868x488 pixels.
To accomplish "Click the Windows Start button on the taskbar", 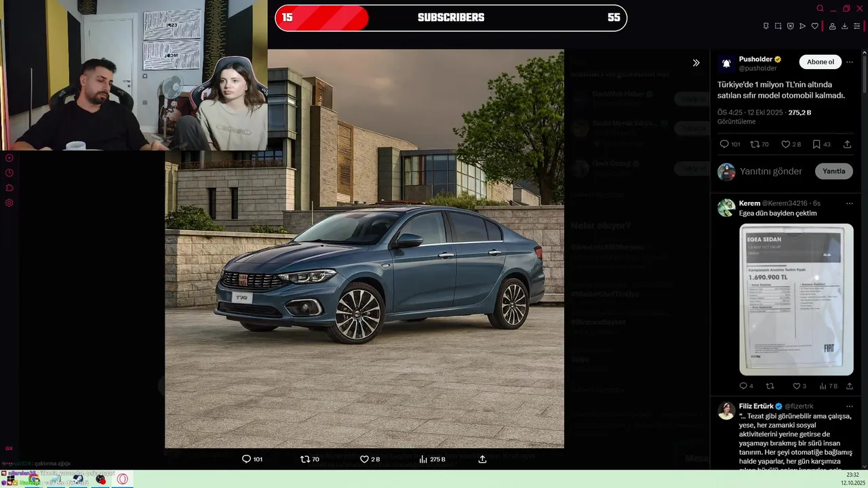I will 11,479.
